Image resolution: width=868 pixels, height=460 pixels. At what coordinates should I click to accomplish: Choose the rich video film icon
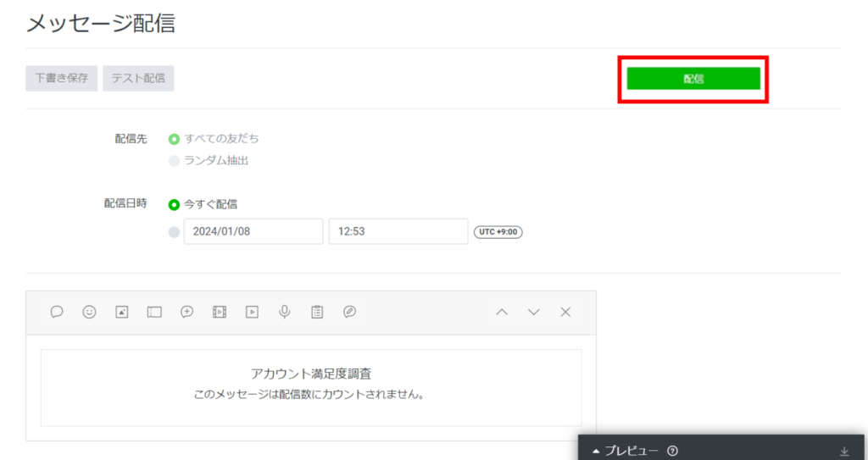pos(220,312)
